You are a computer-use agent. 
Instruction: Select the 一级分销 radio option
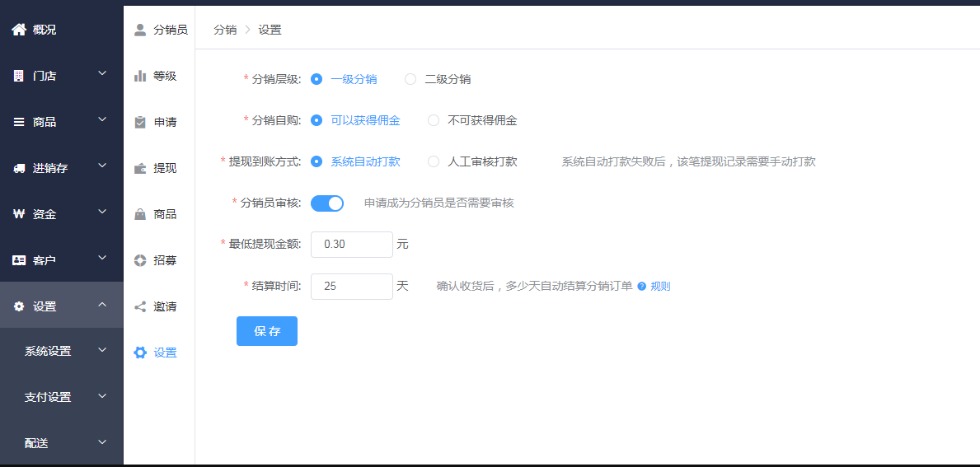point(317,79)
